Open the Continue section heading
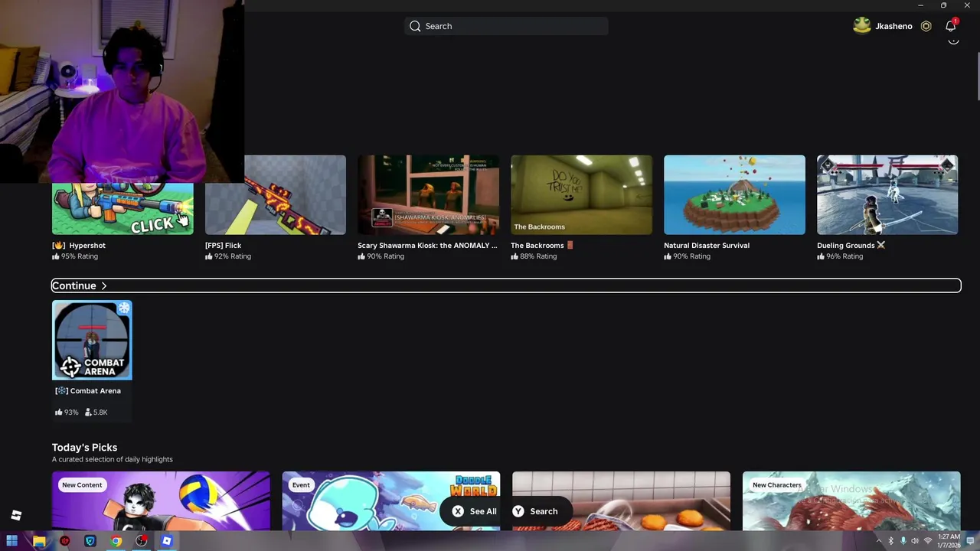Viewport: 980px width, 551px height. pyautogui.click(x=73, y=285)
